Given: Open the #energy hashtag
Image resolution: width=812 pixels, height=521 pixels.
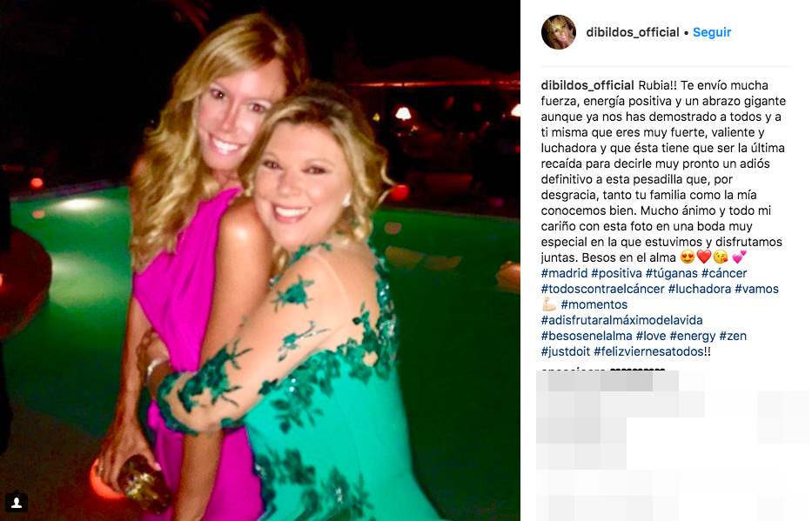Looking at the screenshot, I should pyautogui.click(x=693, y=336).
